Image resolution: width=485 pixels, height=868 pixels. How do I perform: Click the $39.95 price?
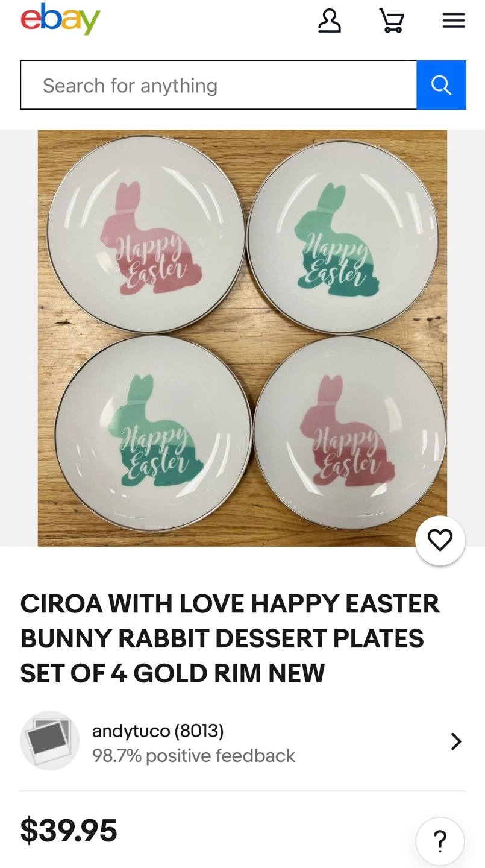(x=69, y=831)
